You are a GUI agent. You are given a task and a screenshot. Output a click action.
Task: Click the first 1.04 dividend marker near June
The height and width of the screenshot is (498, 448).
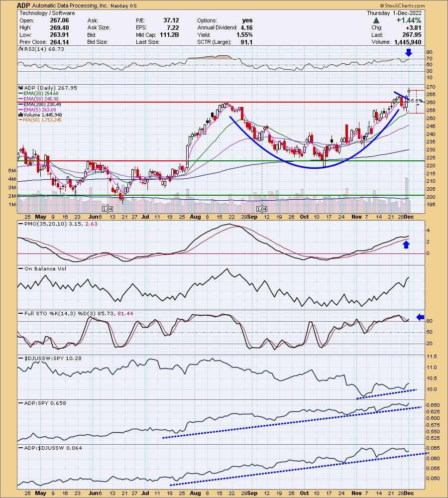(108, 209)
